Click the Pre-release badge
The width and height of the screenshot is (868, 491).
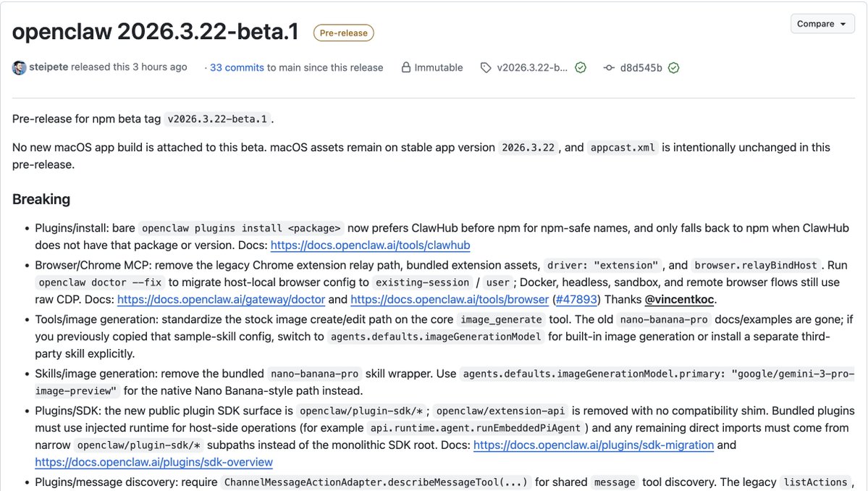click(x=343, y=33)
